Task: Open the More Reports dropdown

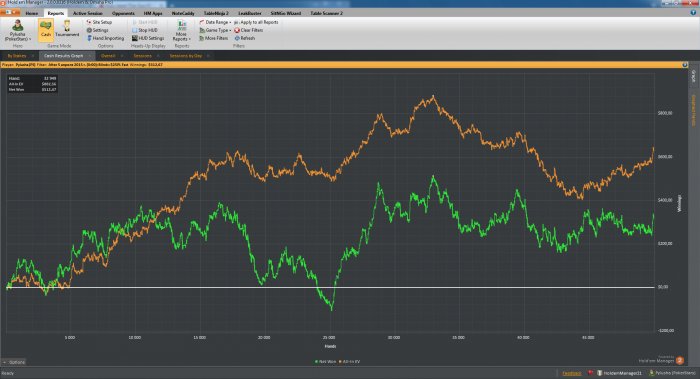Action: click(x=181, y=30)
